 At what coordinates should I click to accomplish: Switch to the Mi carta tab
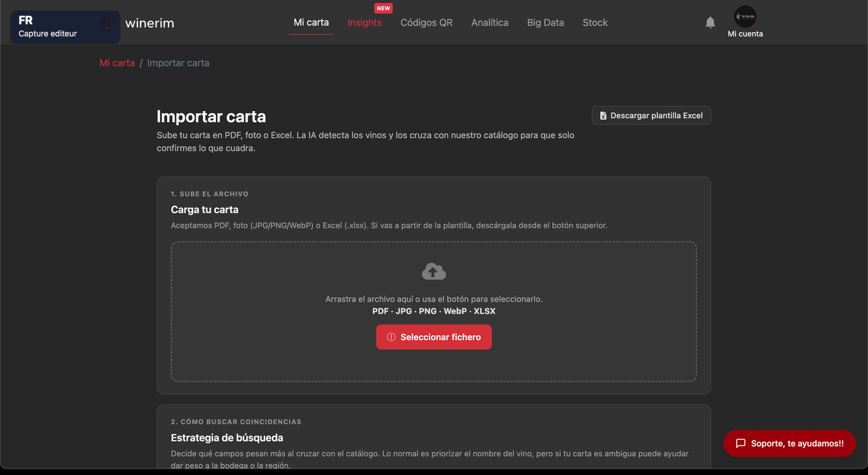pos(311,23)
